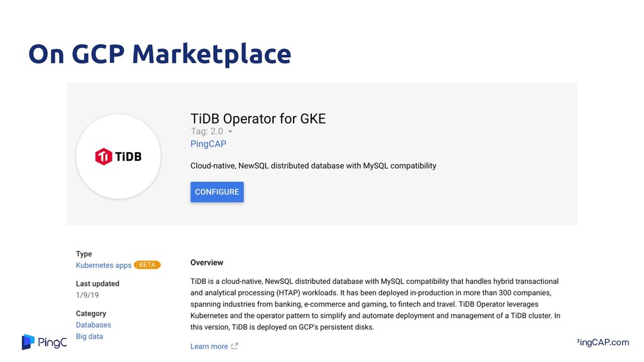
Task: Open the Big data category link
Action: [x=89, y=336]
